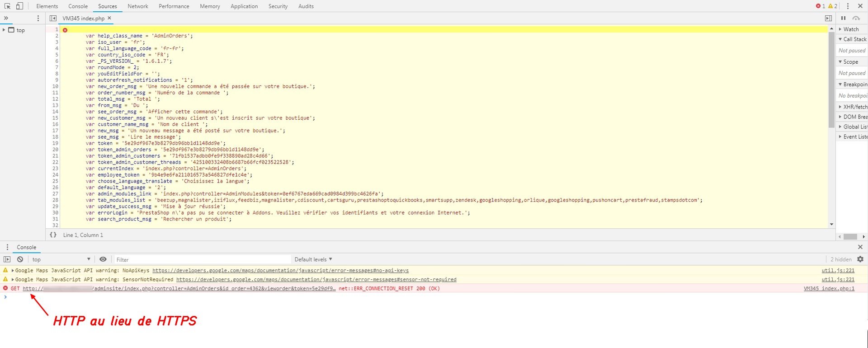
Task: Open the console drawer three-dot menu
Action: point(7,247)
